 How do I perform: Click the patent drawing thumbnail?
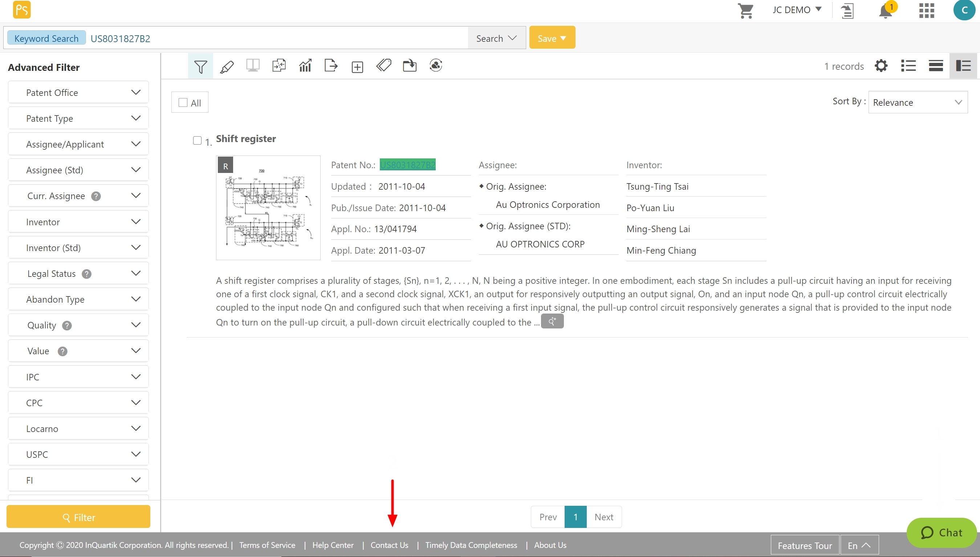[x=268, y=208]
